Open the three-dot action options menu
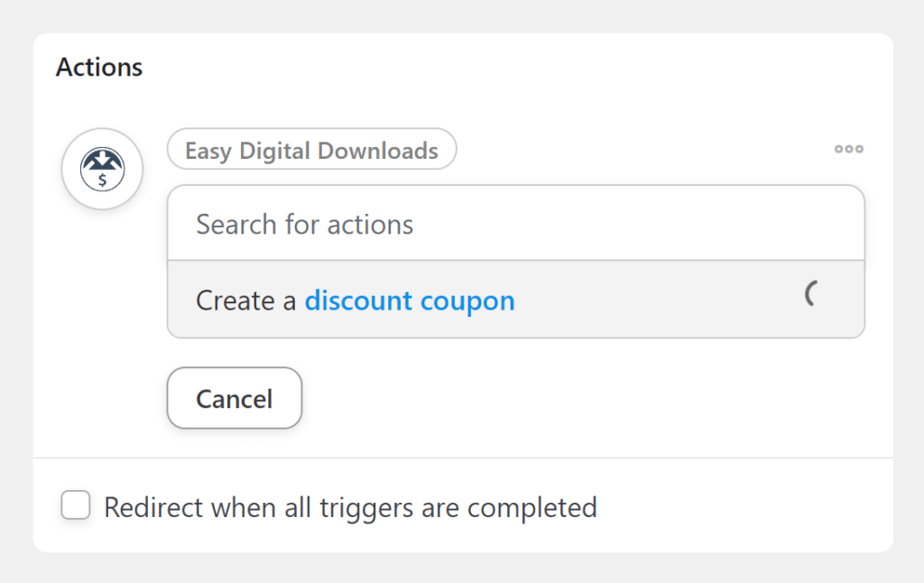The image size is (924, 583). [848, 150]
